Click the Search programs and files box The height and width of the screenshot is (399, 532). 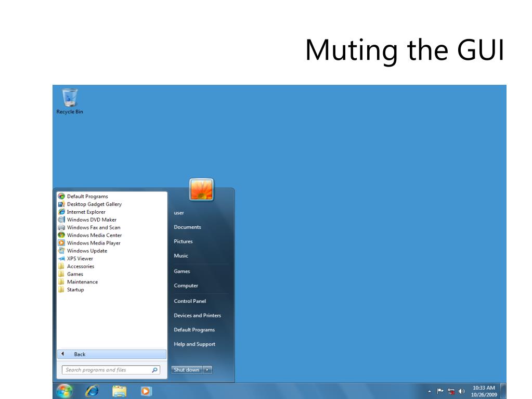tap(111, 370)
